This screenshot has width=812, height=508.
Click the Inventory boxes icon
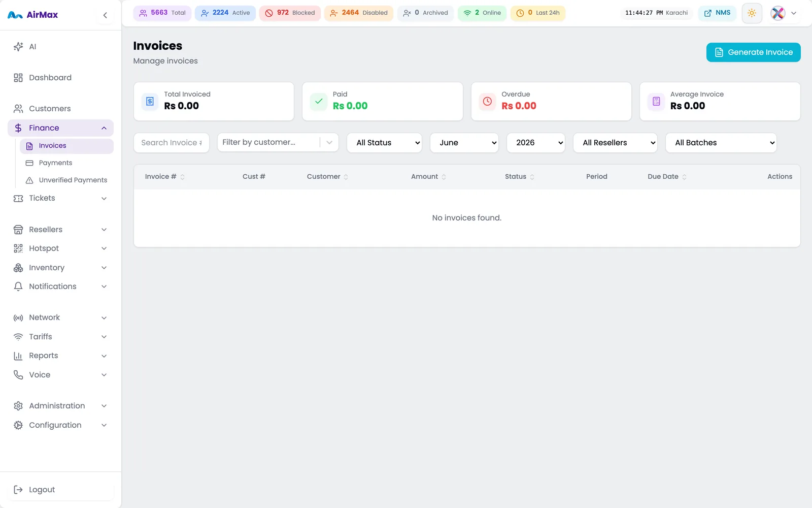tap(18, 268)
